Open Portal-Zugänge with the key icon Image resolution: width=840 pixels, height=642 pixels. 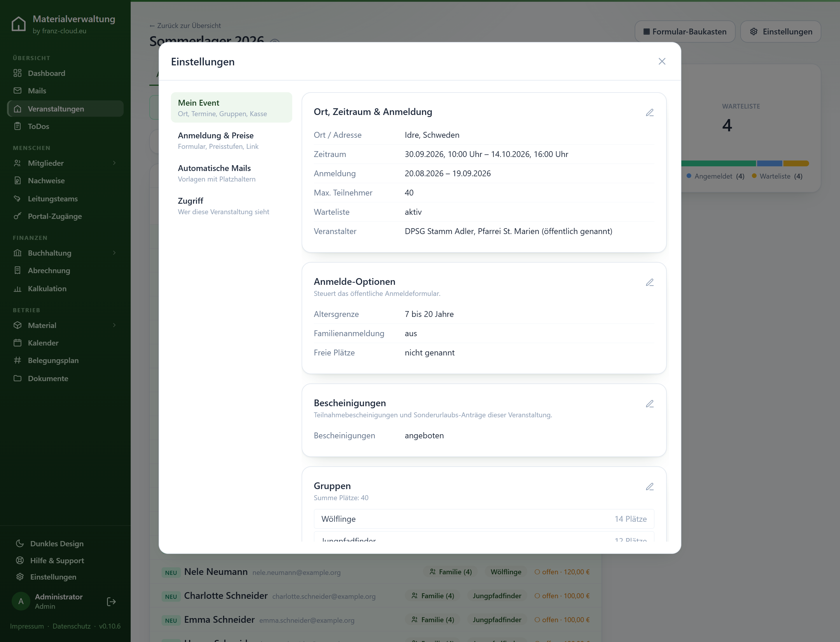[65, 216]
